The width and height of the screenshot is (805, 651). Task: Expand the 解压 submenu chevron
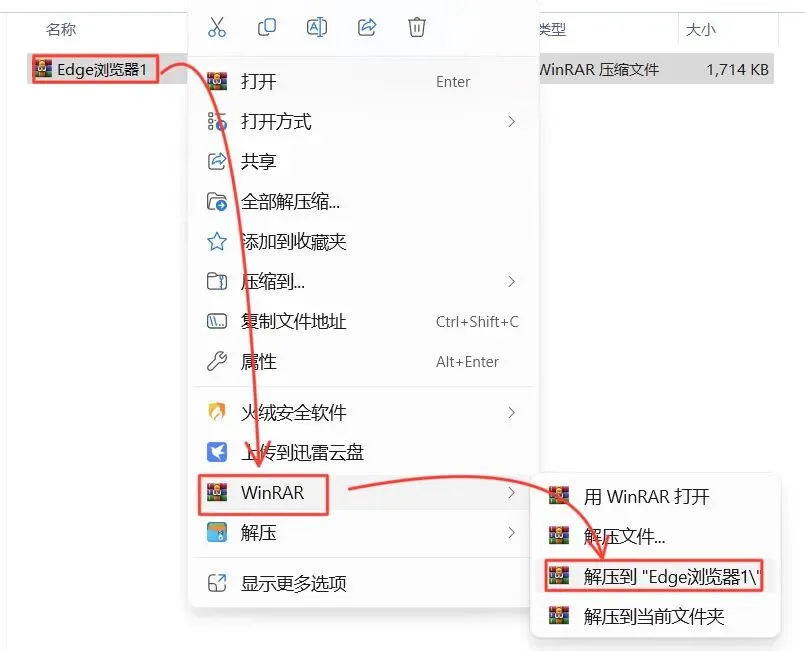[511, 532]
